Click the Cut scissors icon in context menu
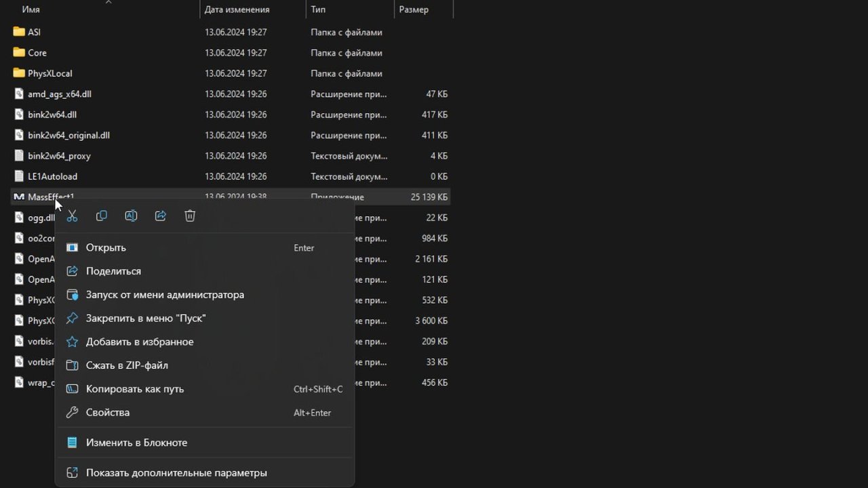The image size is (868, 488). pyautogui.click(x=72, y=216)
